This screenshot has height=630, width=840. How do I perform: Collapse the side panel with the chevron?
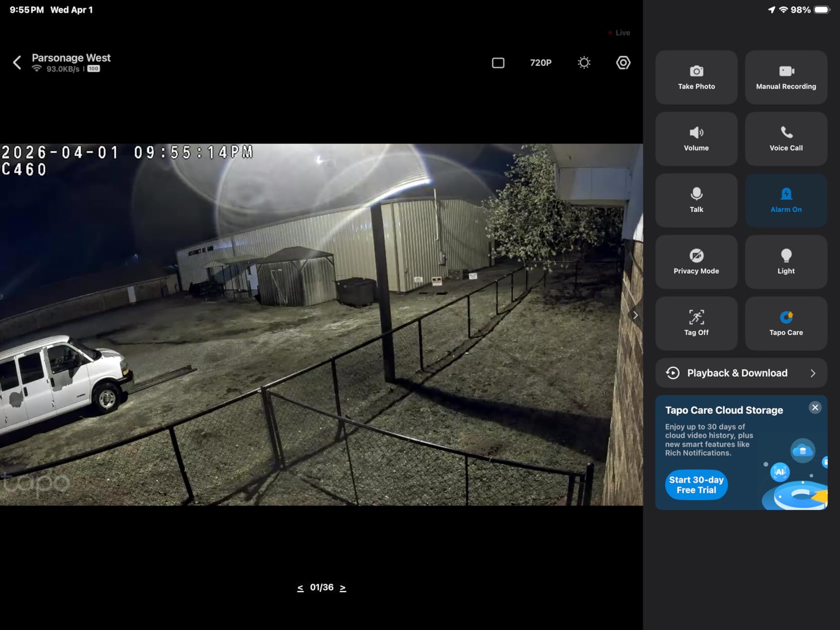636,315
